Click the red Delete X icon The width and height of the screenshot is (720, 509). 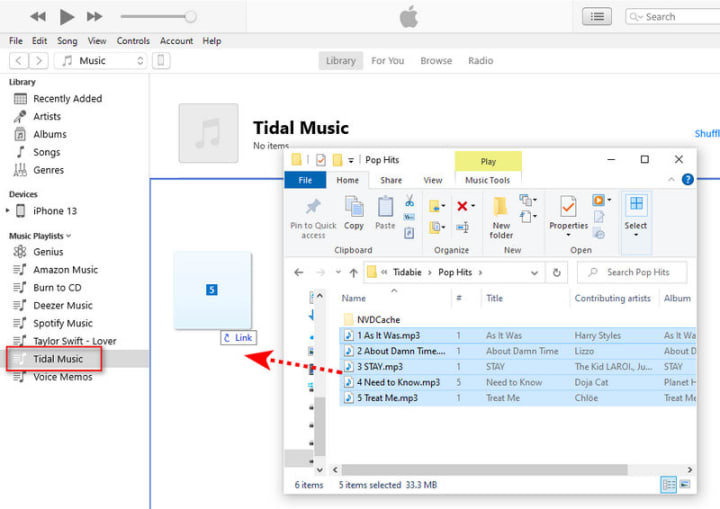pos(462,206)
